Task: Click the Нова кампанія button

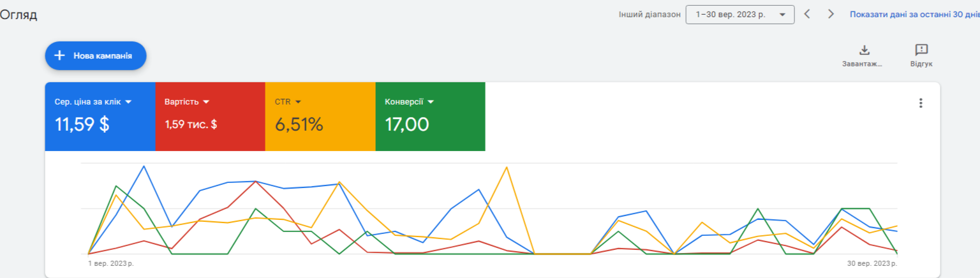Action: click(x=96, y=56)
